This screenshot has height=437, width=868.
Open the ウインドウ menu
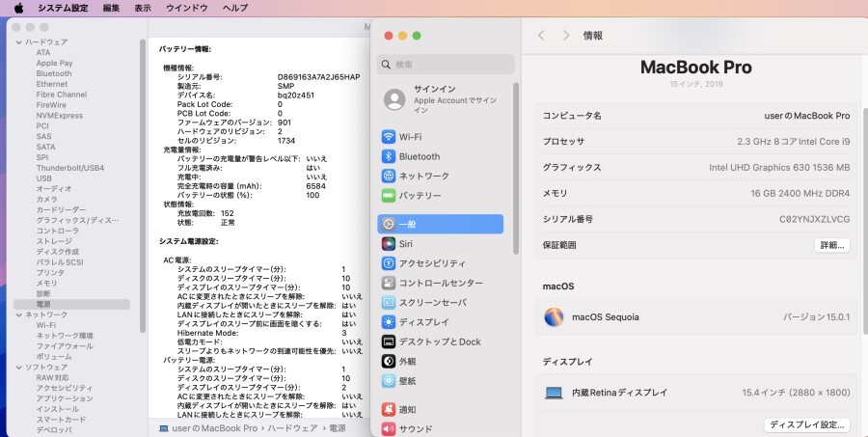point(187,8)
